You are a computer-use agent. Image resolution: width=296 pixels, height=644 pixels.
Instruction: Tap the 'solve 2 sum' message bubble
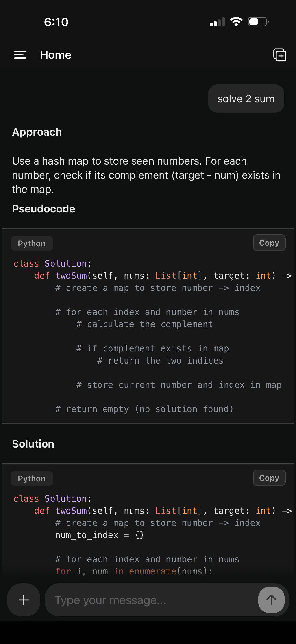[x=246, y=99]
